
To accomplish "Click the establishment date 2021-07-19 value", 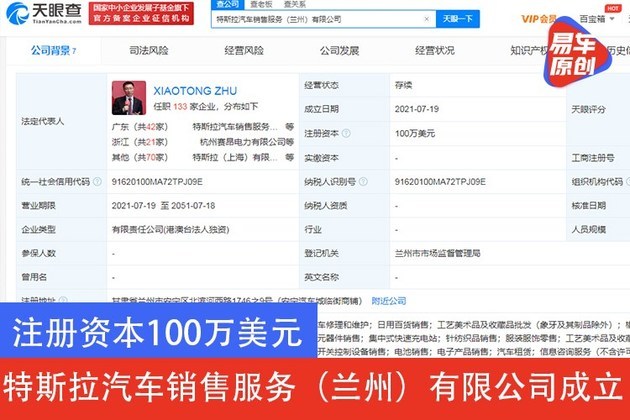I will 417,109.
